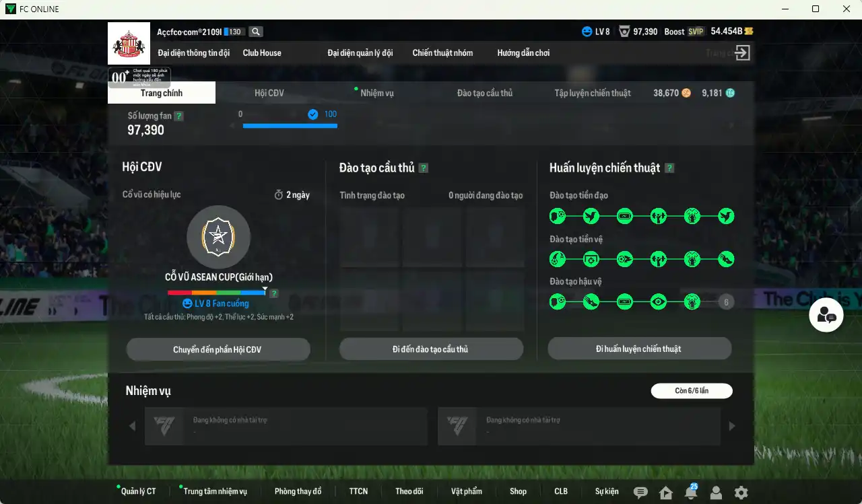Open Hướng dẫn chơi menu item
Viewport: 862px width, 504px height.
[x=523, y=52]
